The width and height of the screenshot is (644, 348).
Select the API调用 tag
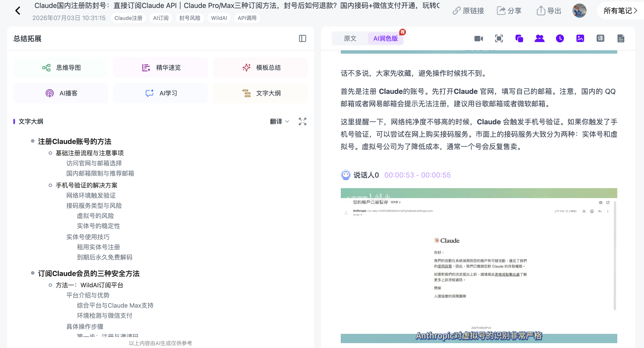[247, 18]
